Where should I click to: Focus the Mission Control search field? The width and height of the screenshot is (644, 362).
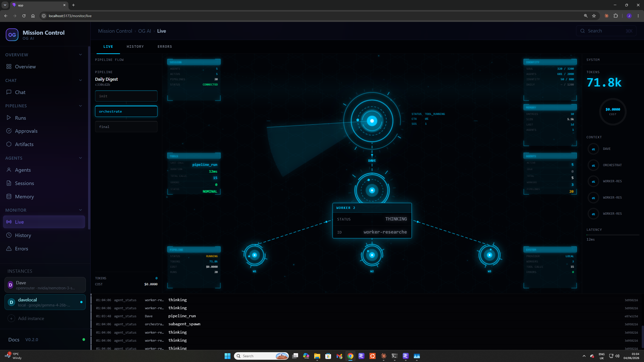tap(606, 31)
